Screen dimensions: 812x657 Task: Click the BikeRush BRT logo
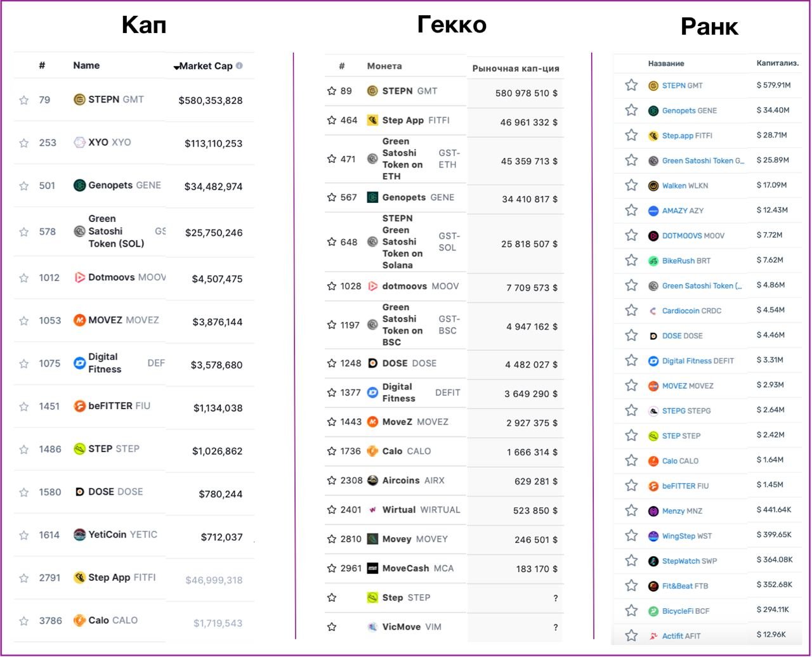click(x=653, y=261)
